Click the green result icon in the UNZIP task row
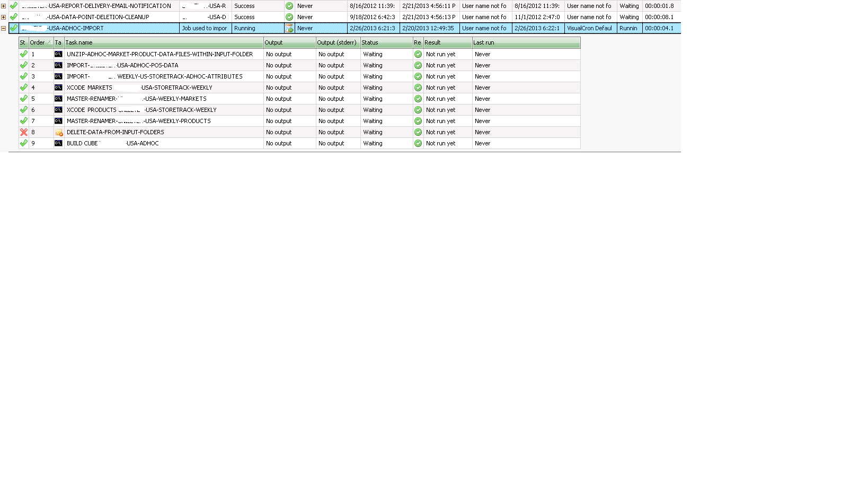Image resolution: width=868 pixels, height=488 pixels. 418,54
